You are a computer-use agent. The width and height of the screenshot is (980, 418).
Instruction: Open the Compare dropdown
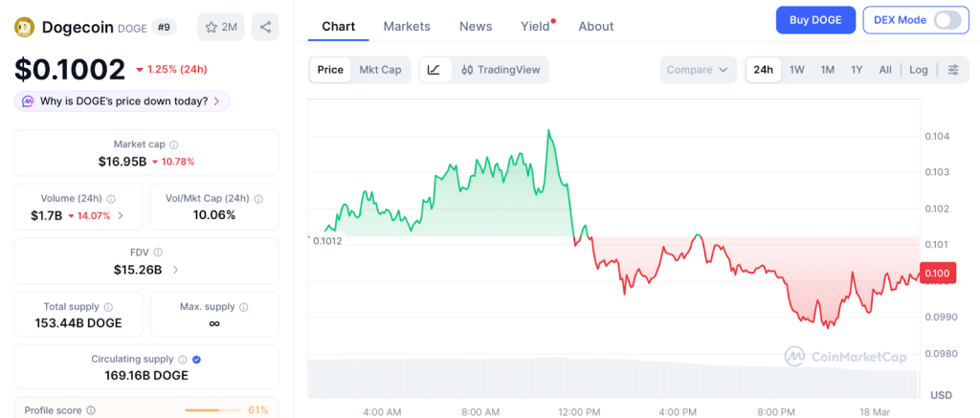point(698,70)
